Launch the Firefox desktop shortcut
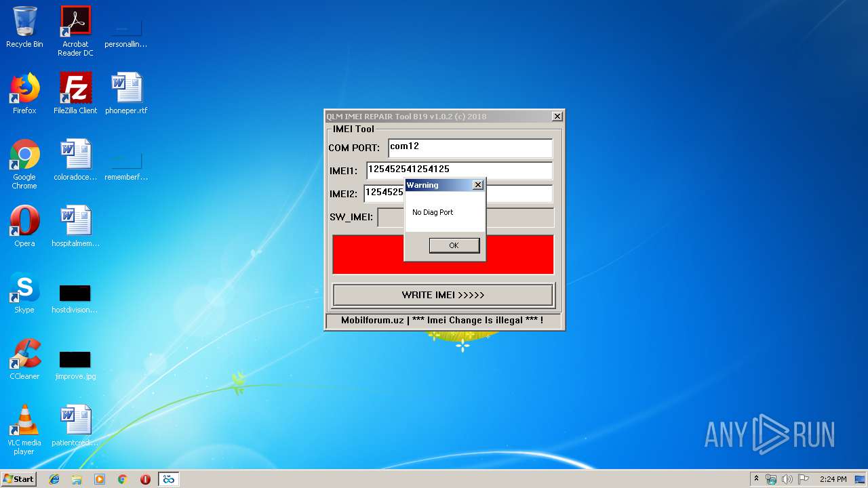868x488 pixels. tap(24, 94)
